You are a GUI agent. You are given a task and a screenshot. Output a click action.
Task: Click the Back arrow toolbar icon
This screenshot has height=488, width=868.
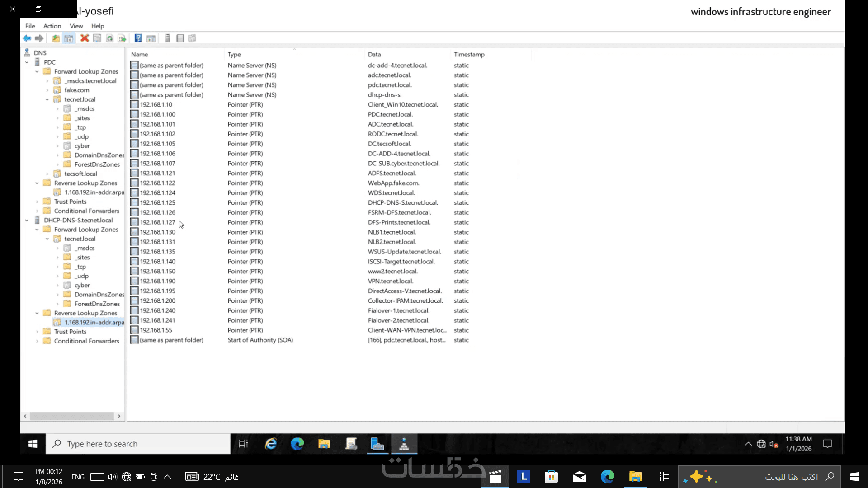(27, 38)
